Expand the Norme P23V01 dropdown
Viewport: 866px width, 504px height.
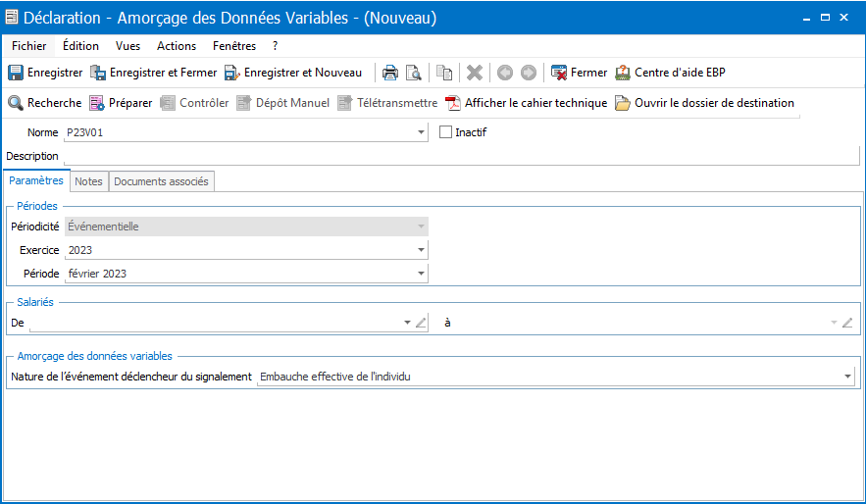tap(421, 132)
